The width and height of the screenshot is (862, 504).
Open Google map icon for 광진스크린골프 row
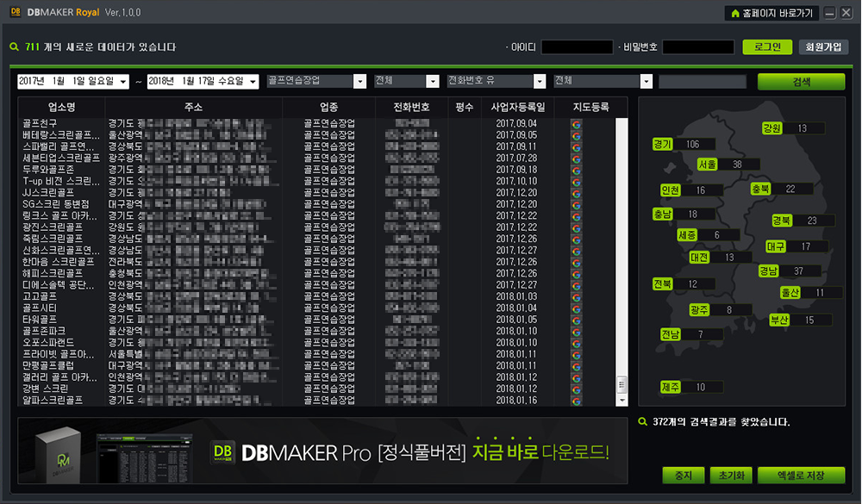576,228
